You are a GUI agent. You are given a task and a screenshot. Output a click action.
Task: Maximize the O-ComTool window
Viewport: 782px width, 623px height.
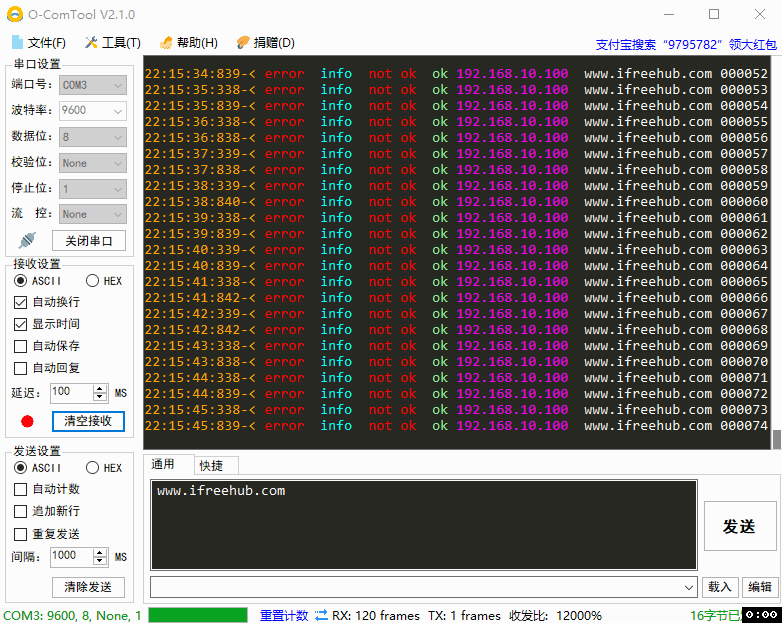click(x=714, y=14)
